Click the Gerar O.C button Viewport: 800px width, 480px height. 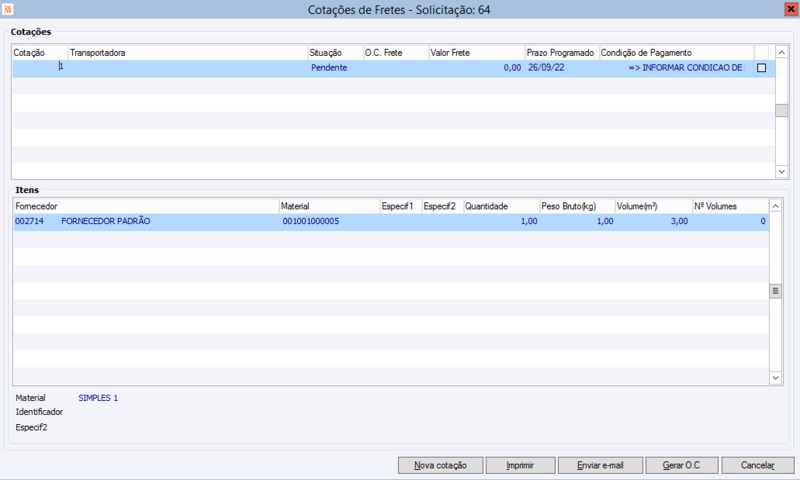pos(682,465)
